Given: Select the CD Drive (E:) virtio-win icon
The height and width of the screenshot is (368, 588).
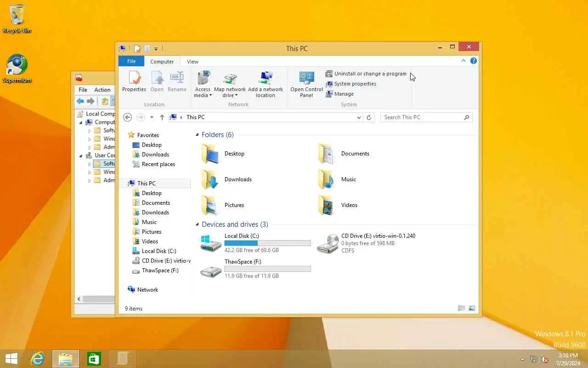Looking at the screenshot, I should tap(328, 243).
